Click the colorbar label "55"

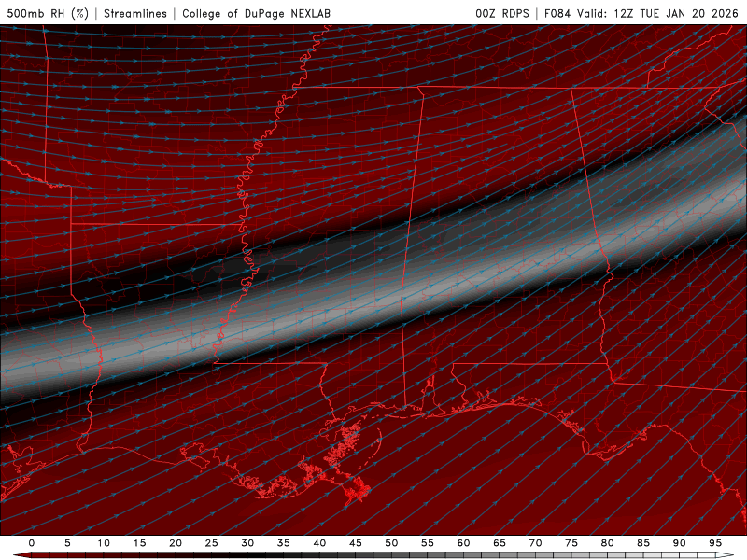[428, 543]
